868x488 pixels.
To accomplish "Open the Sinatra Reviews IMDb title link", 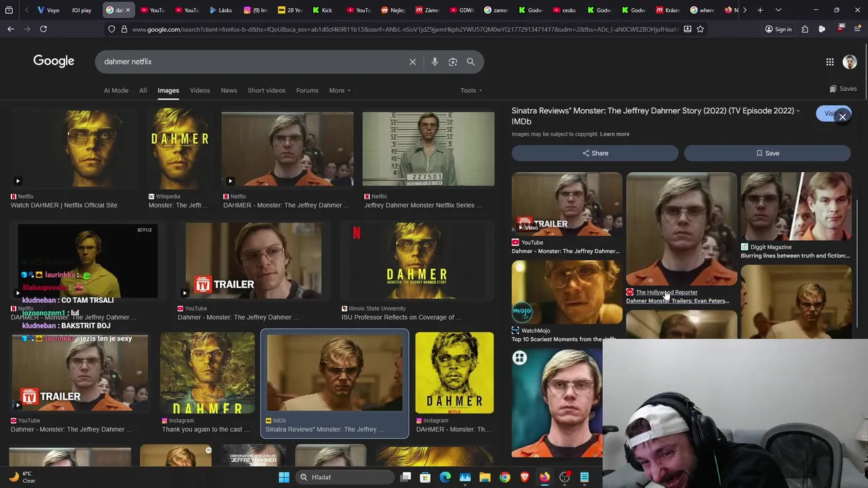I will [x=655, y=116].
